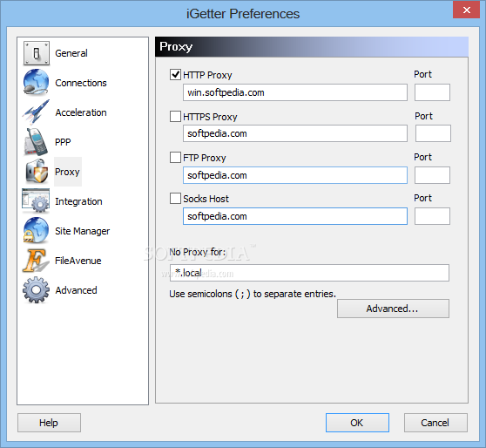Screen dimensions: 486x448
Task: Open the Advanced... proxy settings button
Action: [393, 309]
